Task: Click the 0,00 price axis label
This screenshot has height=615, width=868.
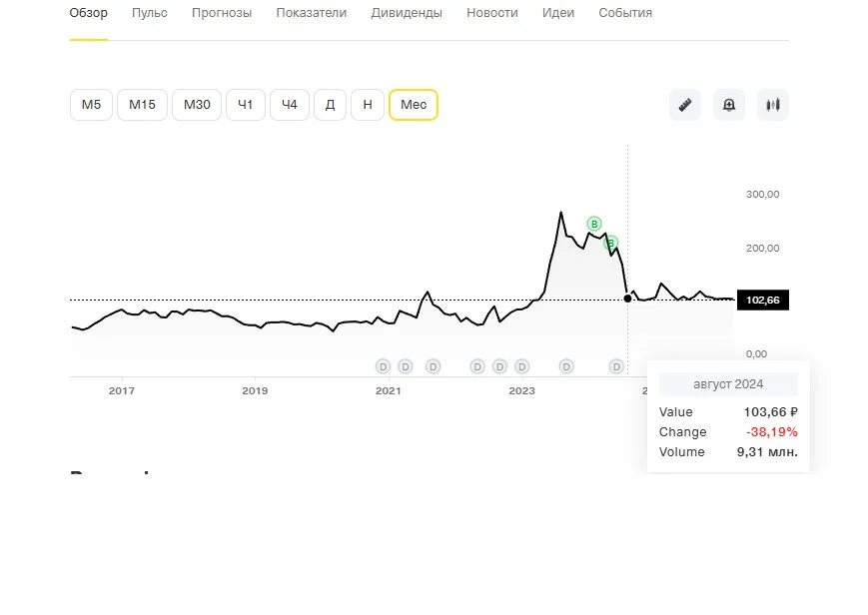Action: click(756, 354)
